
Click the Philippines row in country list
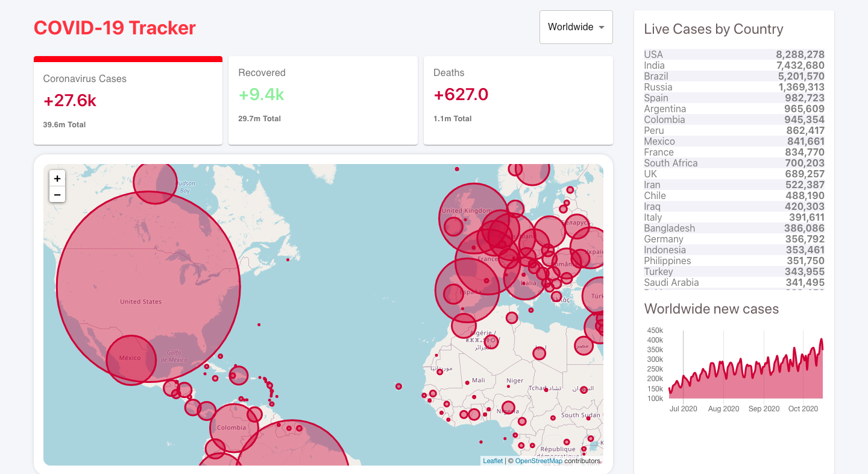click(x=734, y=261)
